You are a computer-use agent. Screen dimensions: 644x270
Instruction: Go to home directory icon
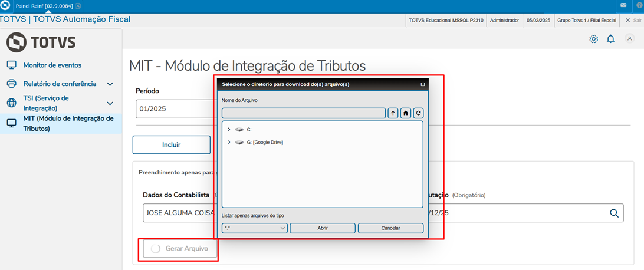(x=406, y=113)
